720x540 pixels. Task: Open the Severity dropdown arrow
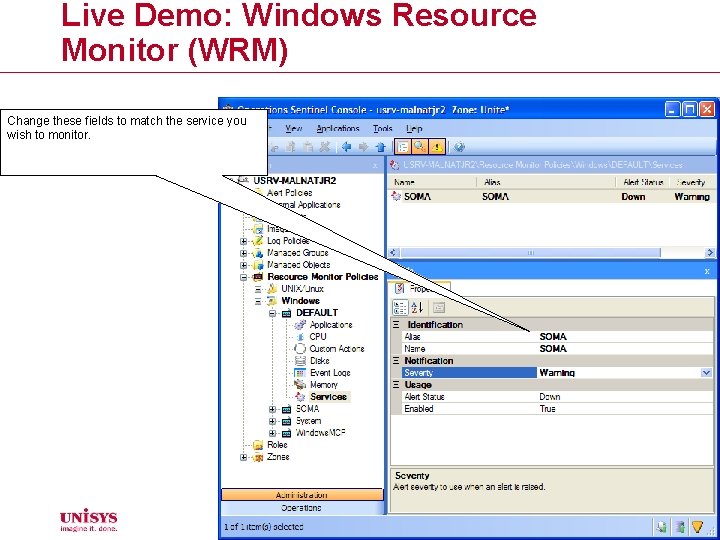706,373
